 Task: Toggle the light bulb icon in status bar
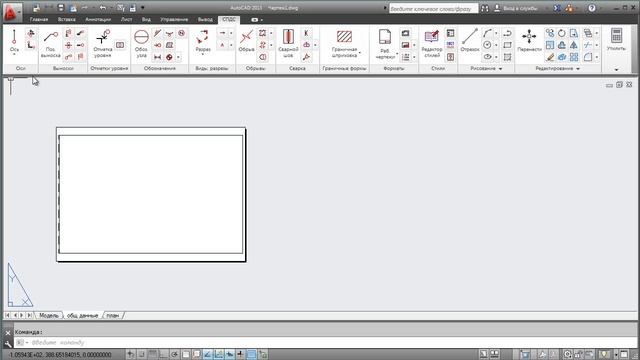tap(604, 354)
